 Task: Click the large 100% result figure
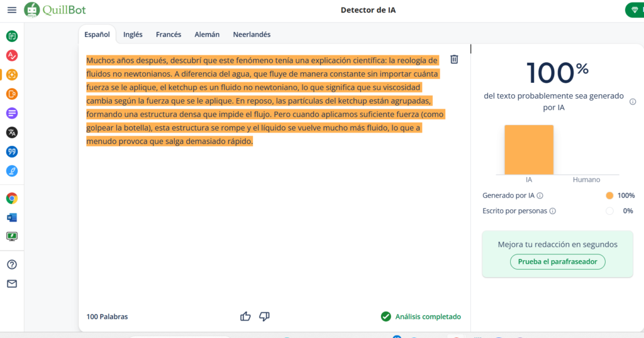pyautogui.click(x=558, y=73)
